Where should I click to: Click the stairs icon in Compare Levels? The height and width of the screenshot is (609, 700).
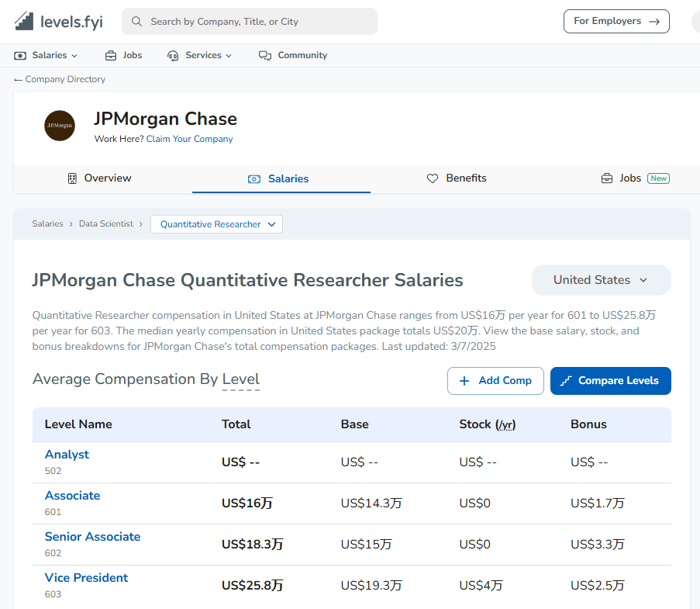pos(566,381)
